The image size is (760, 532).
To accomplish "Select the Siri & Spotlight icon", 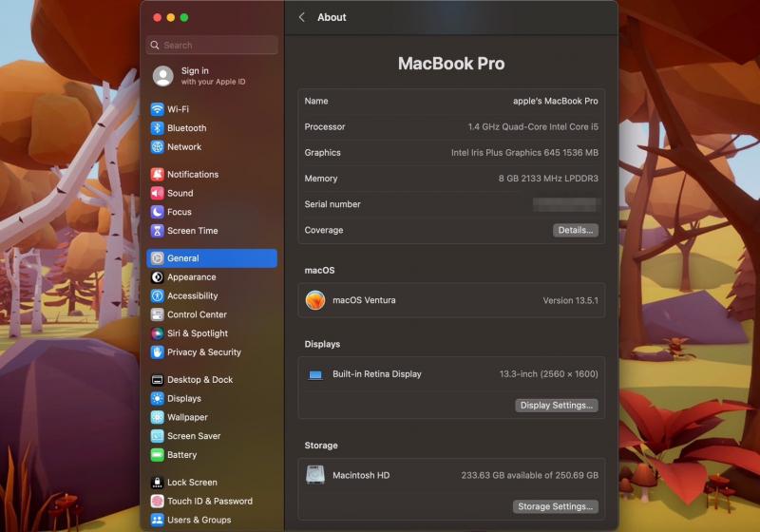I will pos(157,333).
